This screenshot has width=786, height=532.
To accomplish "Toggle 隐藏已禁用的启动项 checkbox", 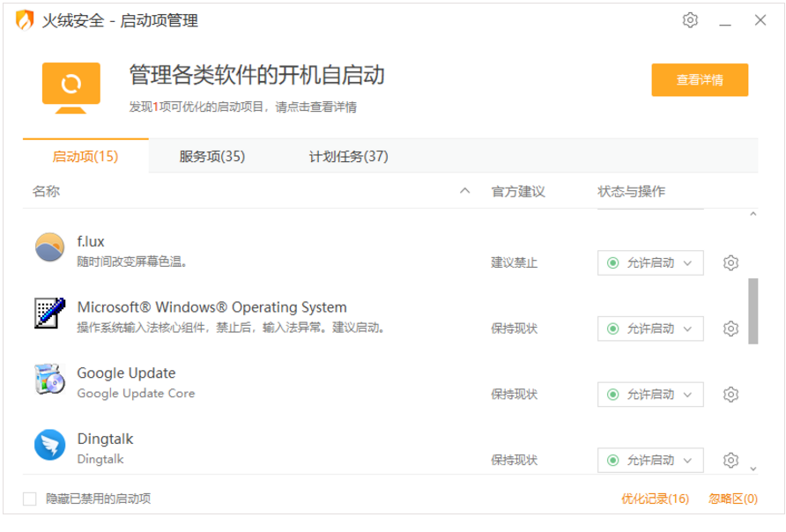I will click(30, 499).
